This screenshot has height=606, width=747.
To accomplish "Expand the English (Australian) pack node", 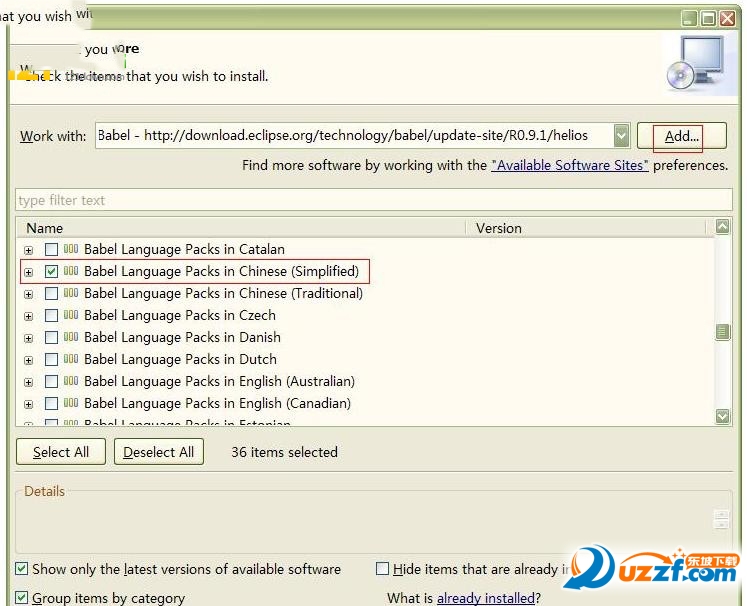I will tap(29, 382).
